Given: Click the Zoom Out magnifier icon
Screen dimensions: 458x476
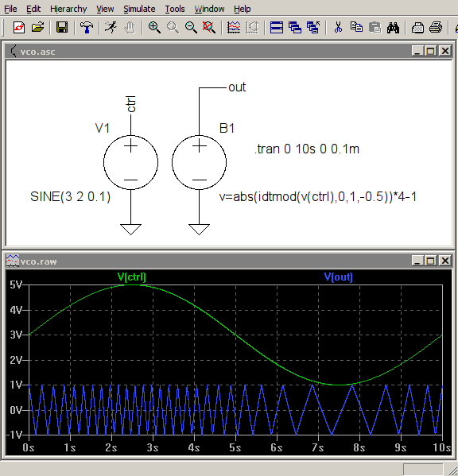Looking at the screenshot, I should coord(191,28).
